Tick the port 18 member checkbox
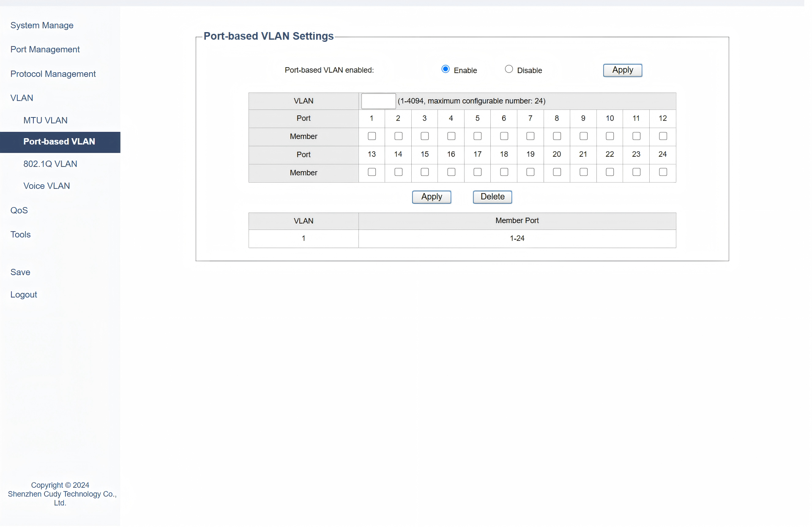812x527 pixels. pyautogui.click(x=504, y=172)
